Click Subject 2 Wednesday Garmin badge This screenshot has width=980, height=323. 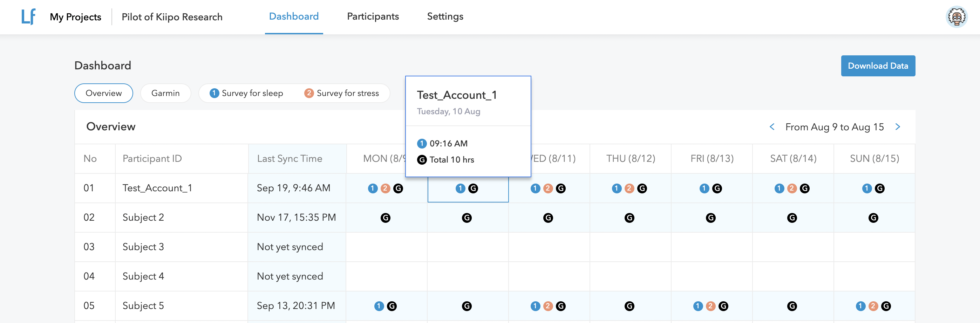click(x=548, y=218)
